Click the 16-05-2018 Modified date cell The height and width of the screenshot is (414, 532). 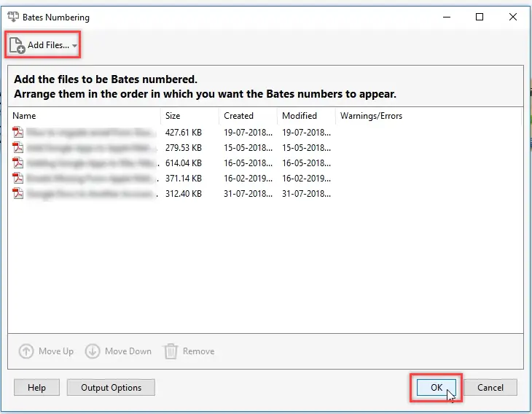point(306,163)
